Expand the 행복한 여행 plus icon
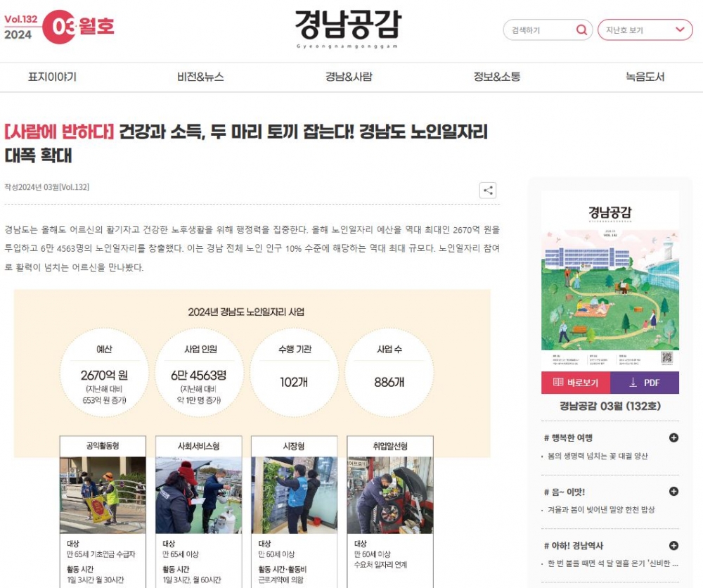Screen dimensions: 703x588 point(673,437)
